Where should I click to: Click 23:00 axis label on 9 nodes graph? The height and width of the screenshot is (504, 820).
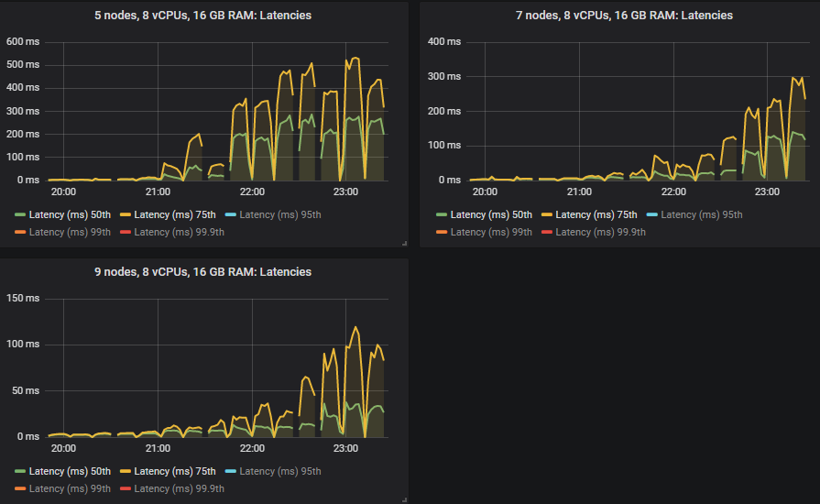346,449
